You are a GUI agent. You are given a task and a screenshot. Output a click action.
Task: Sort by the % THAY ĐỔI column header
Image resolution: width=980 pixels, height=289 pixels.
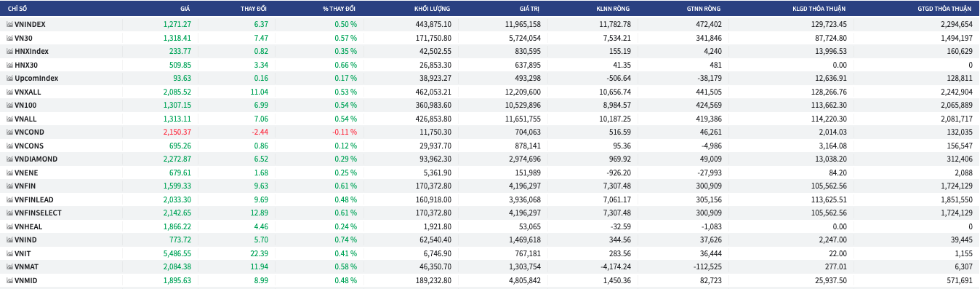[x=339, y=8]
